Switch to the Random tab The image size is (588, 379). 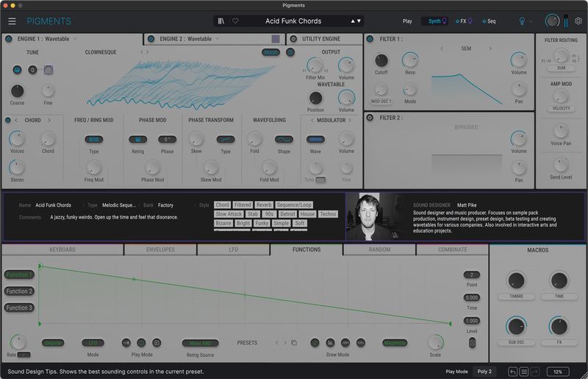click(x=379, y=249)
